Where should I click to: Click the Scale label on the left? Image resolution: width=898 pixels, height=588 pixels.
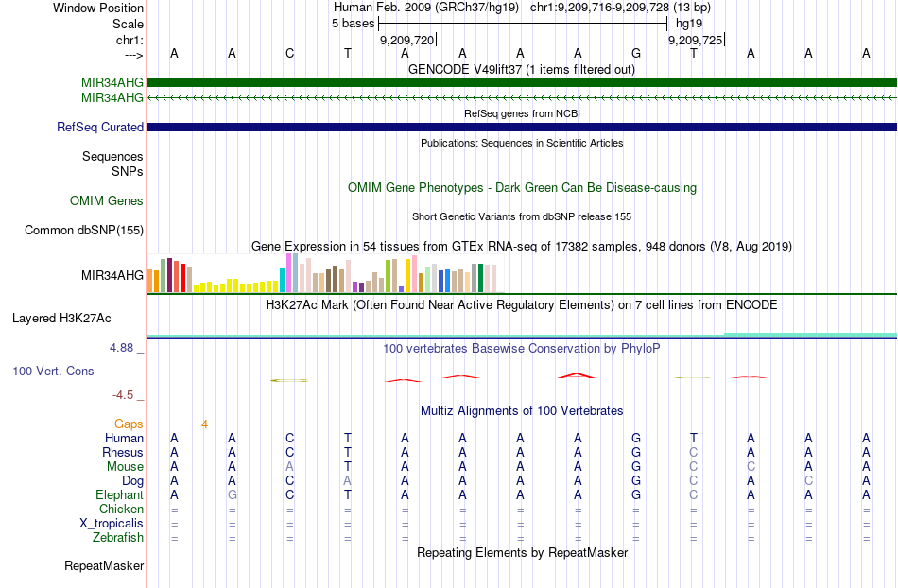(x=128, y=24)
